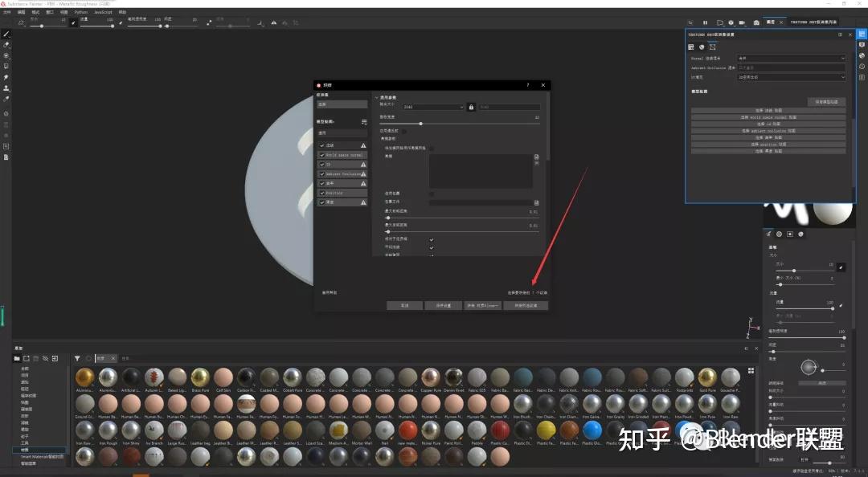Select the Smudge tool
Image resolution: width=868 pixels, height=477 pixels.
(6, 77)
